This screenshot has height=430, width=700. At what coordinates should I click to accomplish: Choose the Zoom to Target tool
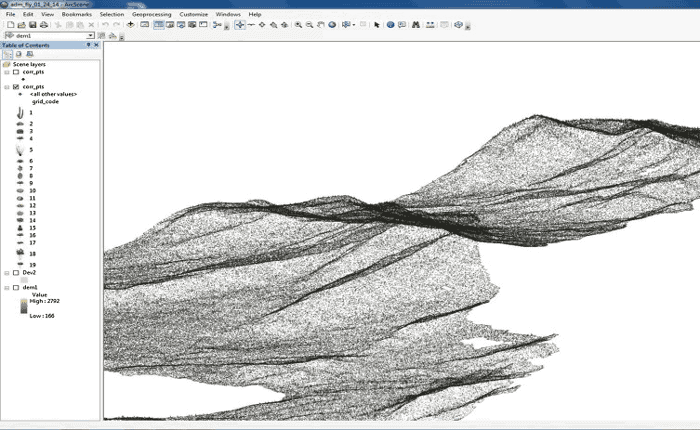coord(273,25)
